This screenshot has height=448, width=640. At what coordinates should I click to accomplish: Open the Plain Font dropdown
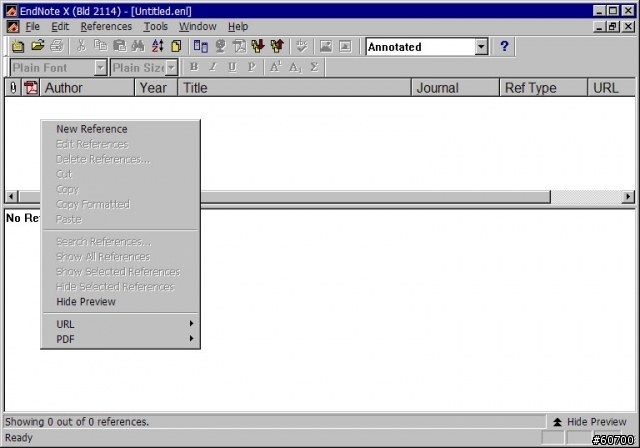point(100,68)
